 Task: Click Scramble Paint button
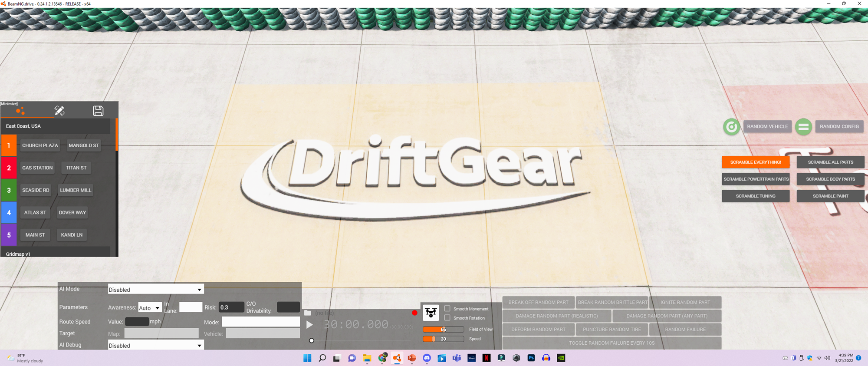pyautogui.click(x=831, y=196)
